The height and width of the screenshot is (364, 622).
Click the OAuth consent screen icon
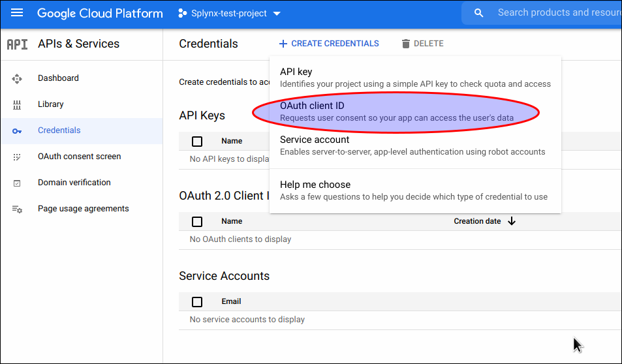click(x=17, y=157)
